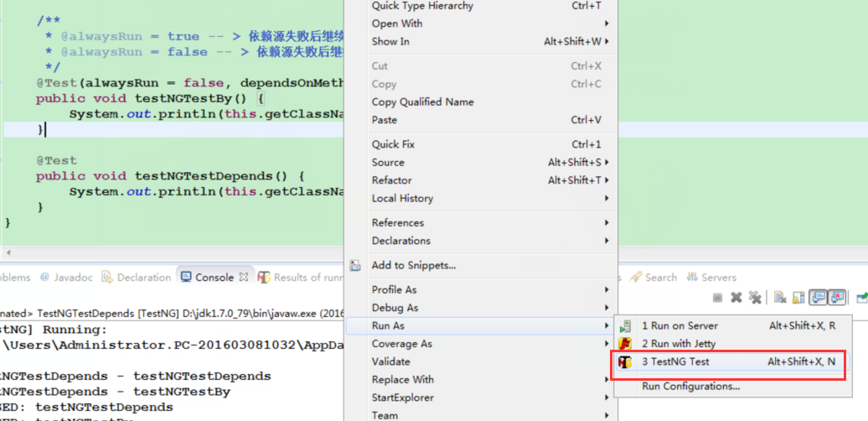
Task: Click console line 'SED: testNGTestDepends'
Action: [x=86, y=407]
